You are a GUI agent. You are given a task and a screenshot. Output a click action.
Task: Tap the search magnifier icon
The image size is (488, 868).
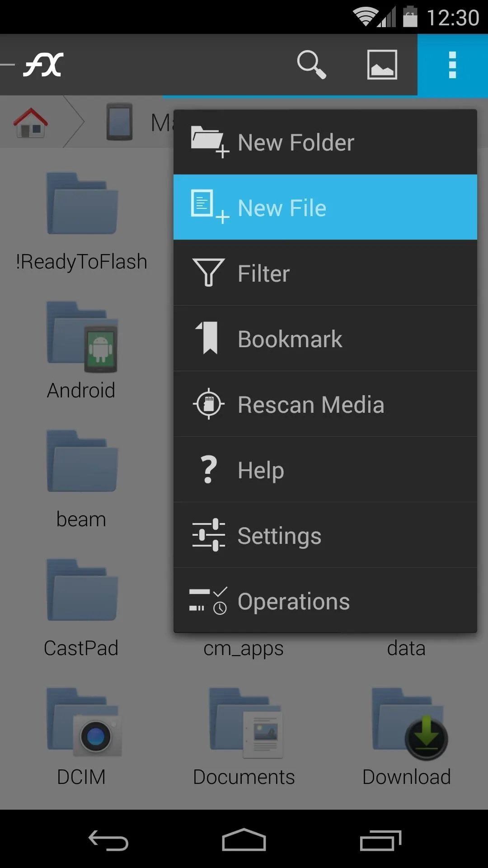tap(311, 65)
